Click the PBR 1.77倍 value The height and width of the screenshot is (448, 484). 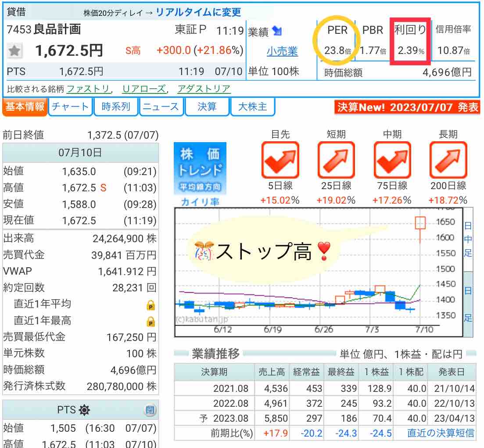(x=373, y=50)
